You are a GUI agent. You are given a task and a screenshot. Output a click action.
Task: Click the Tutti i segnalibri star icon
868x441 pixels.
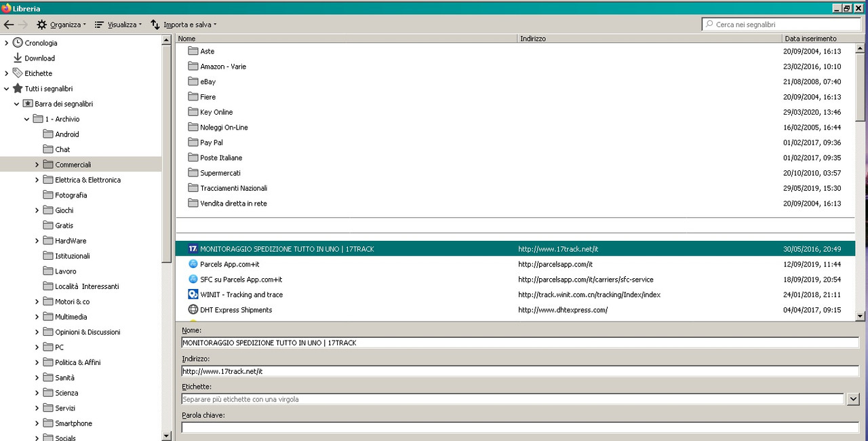pos(18,89)
